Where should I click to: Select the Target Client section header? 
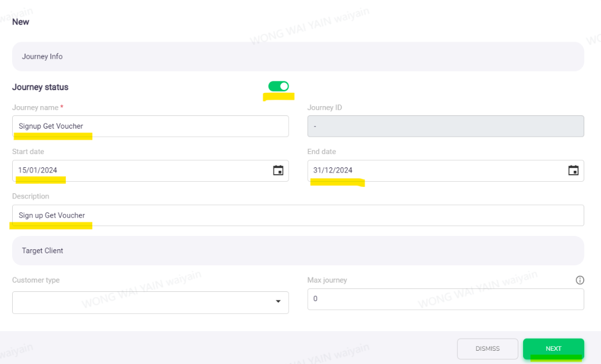click(x=38, y=250)
